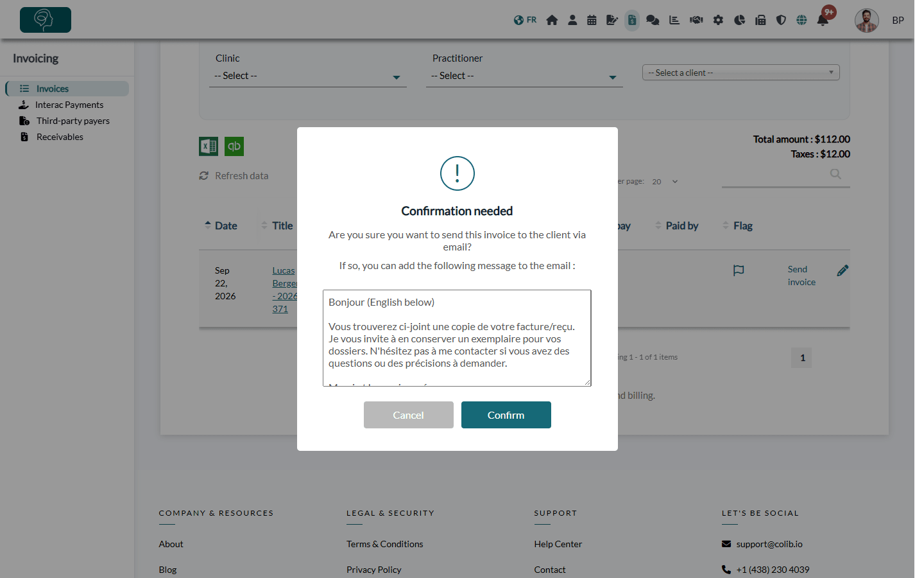Click the notes signature icon
The height and width of the screenshot is (578, 924).
point(612,20)
